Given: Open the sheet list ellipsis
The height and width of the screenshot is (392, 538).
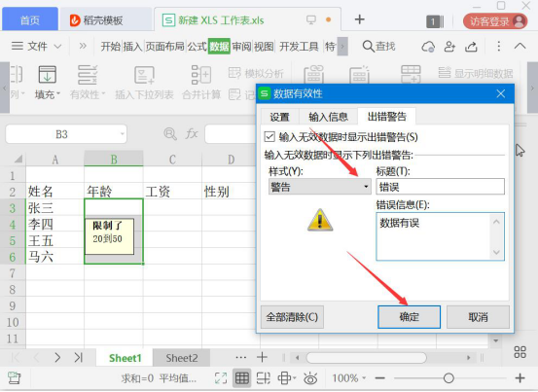Looking at the screenshot, I should point(241,357).
